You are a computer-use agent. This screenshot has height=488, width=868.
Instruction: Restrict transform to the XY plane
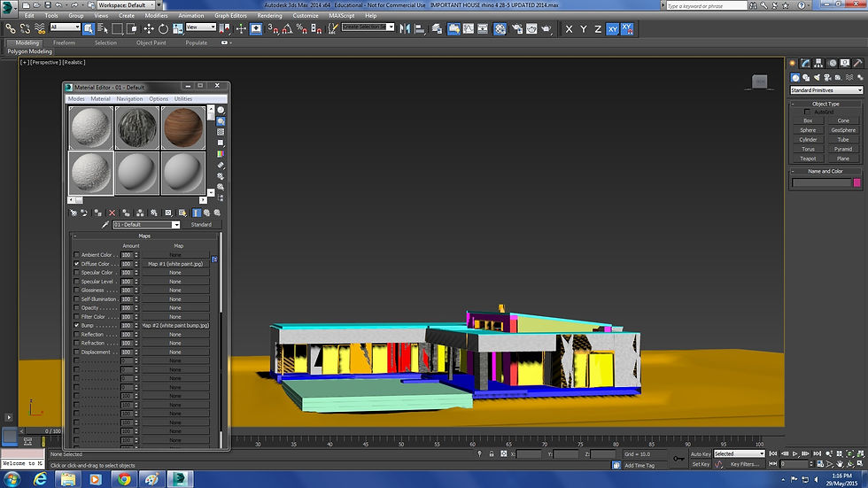(x=613, y=28)
